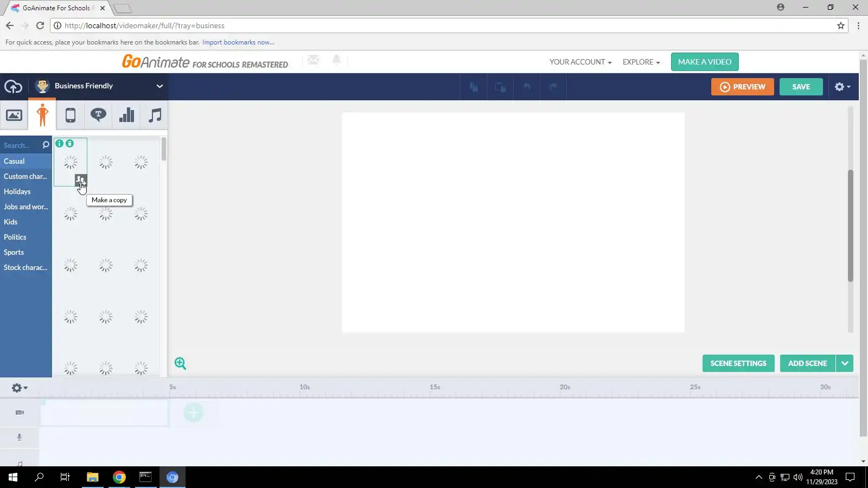This screenshot has width=868, height=488.
Task: Focus the character Search field
Action: (21, 145)
